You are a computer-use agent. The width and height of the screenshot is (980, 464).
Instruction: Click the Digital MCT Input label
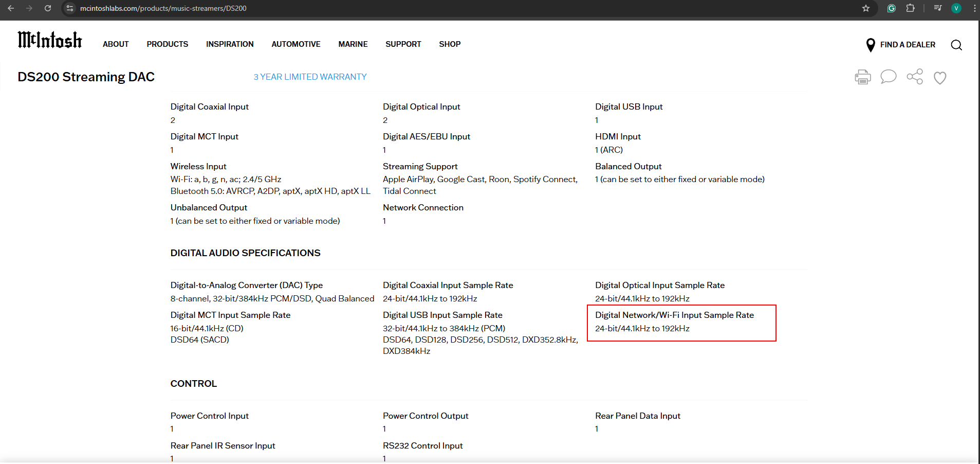coord(205,136)
